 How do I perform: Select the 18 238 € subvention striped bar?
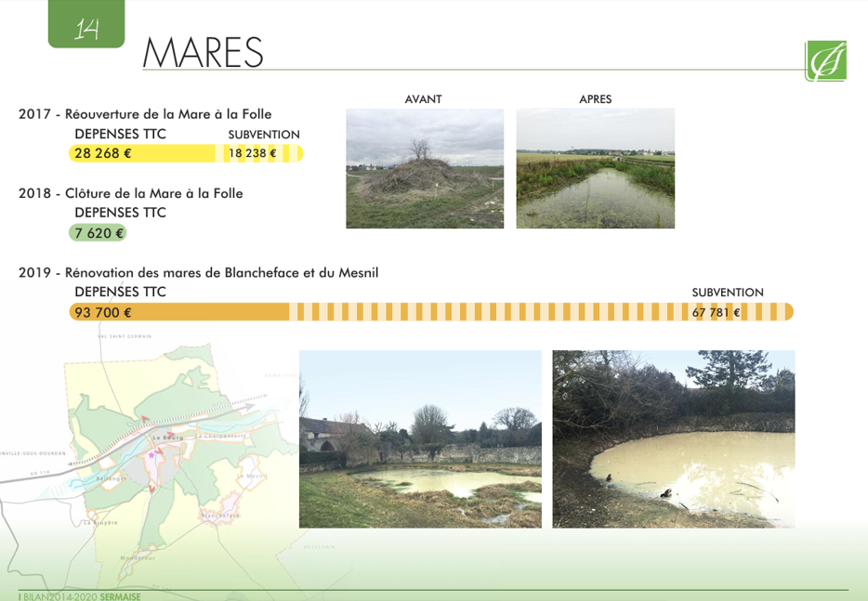[x=264, y=153]
